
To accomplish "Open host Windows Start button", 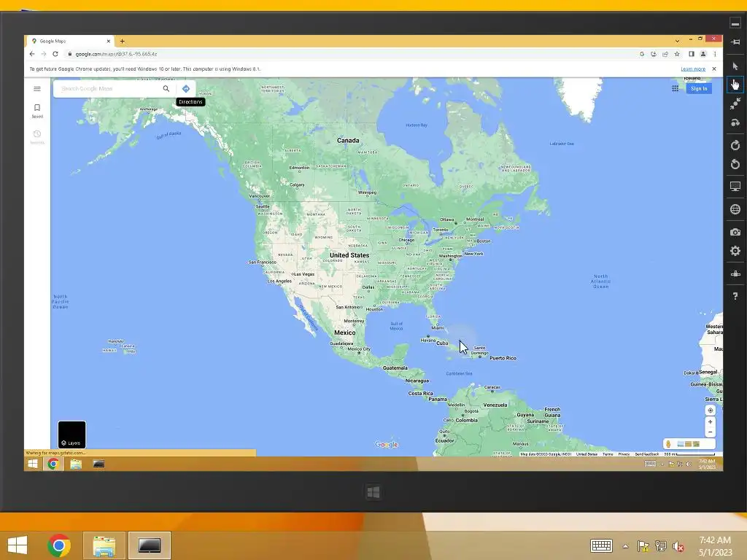I will (18, 545).
